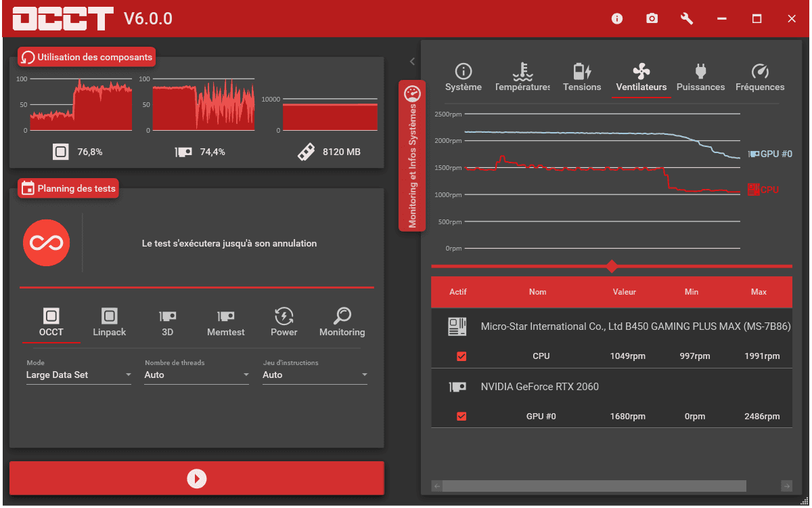
Task: Open the info/about icon in title bar
Action: (x=616, y=19)
